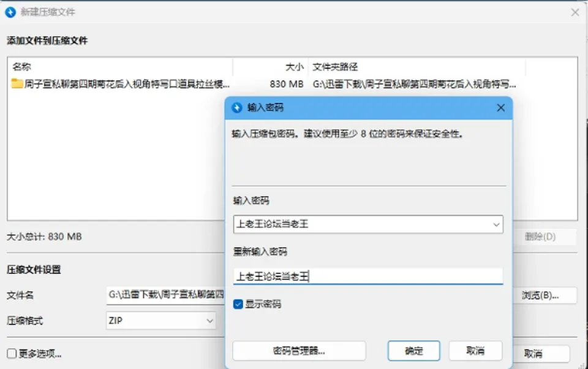Image resolution: width=588 pixels, height=369 pixels.
Task: Focus the 重新输入密码 text field
Action: [368, 276]
